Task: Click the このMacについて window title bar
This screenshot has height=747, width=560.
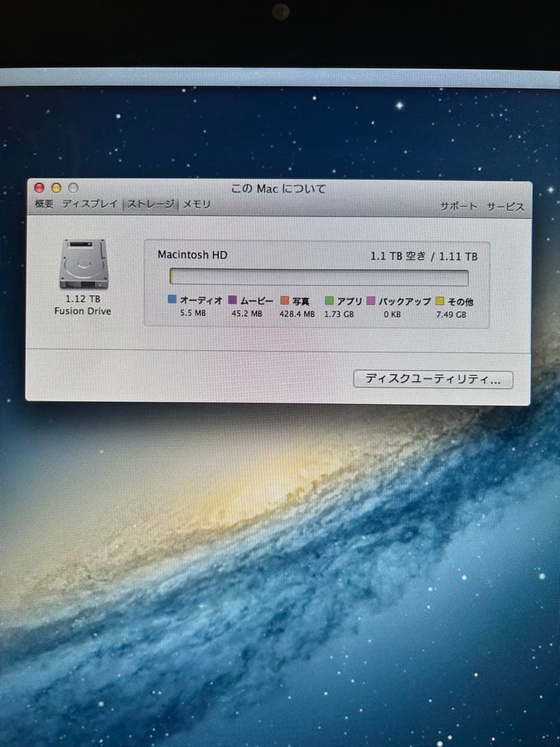Action: point(280,188)
